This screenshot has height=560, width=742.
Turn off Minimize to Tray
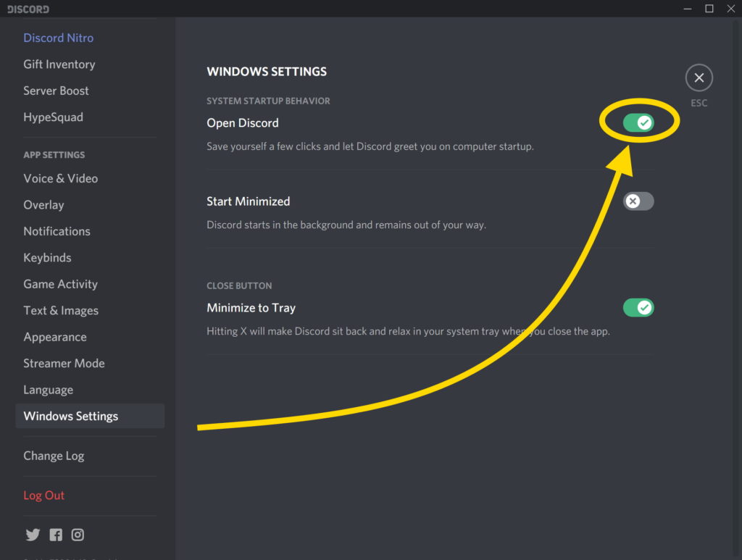coord(638,307)
